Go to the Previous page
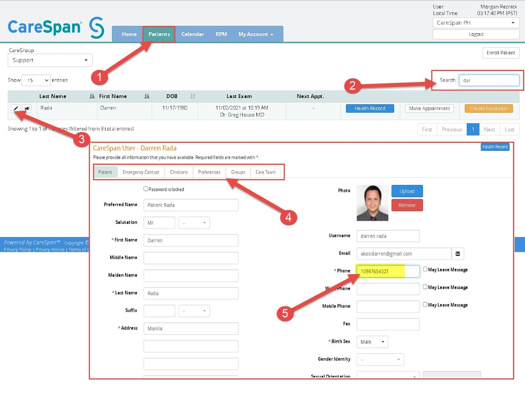525x420 pixels. pos(452,130)
